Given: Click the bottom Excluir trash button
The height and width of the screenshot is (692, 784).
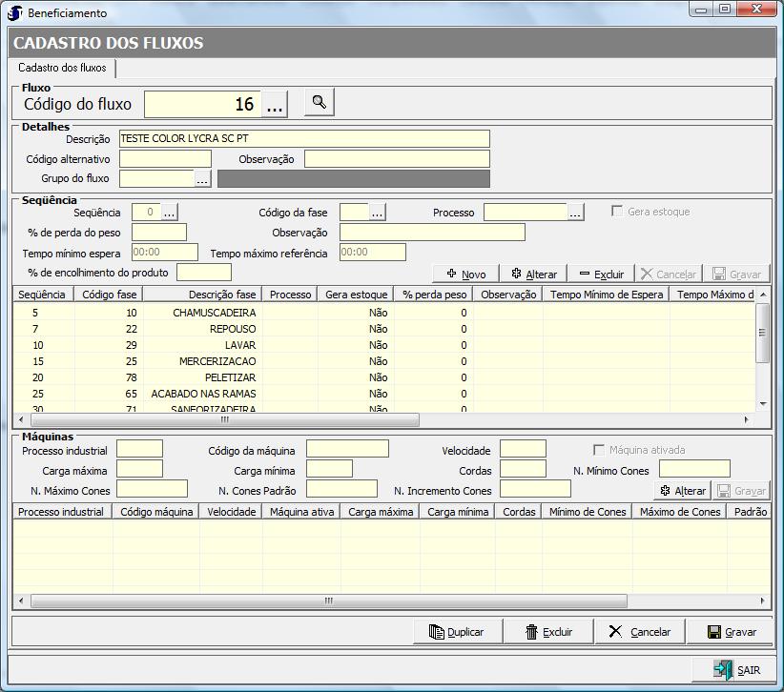Looking at the screenshot, I should point(549,631).
